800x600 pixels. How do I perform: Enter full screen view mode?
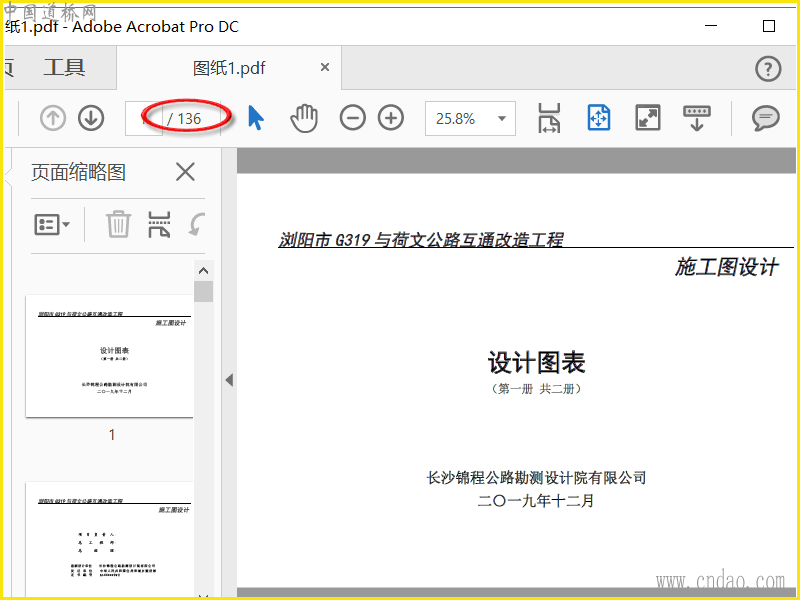pos(647,118)
